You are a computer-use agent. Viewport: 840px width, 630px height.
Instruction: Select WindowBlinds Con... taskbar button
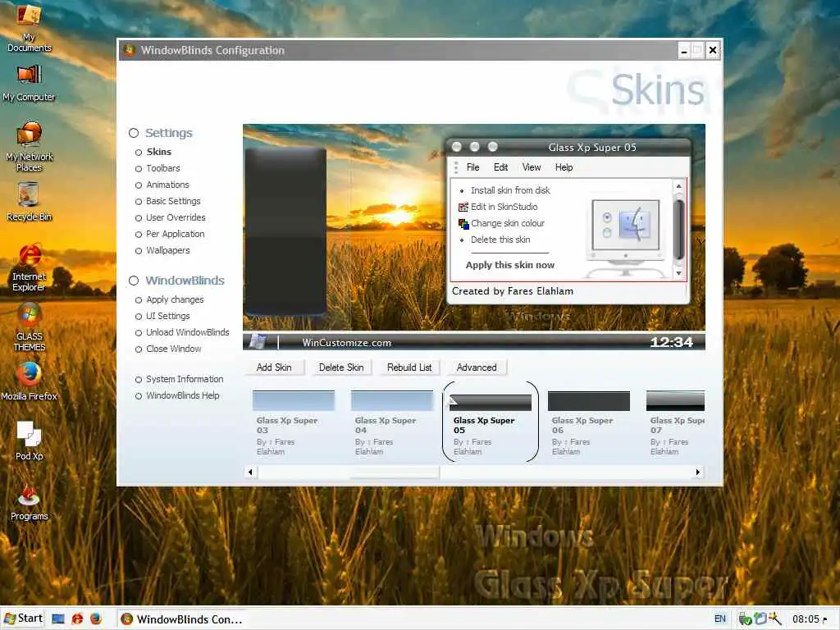click(x=181, y=619)
